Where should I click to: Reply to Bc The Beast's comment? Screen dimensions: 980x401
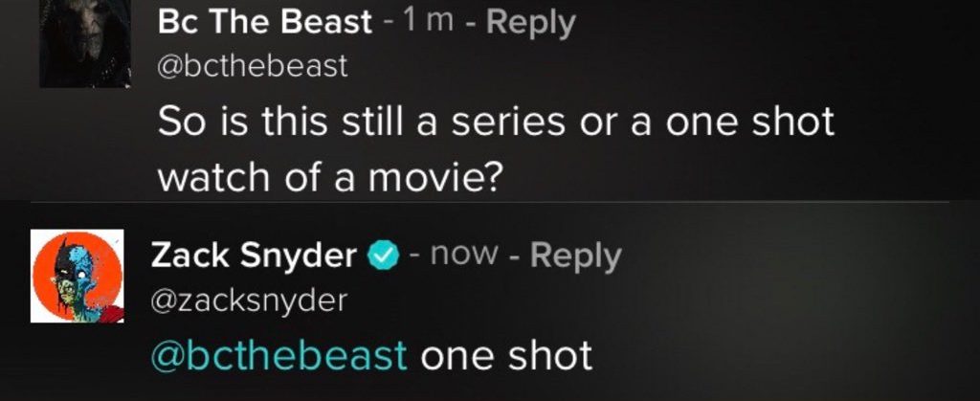pos(530,23)
